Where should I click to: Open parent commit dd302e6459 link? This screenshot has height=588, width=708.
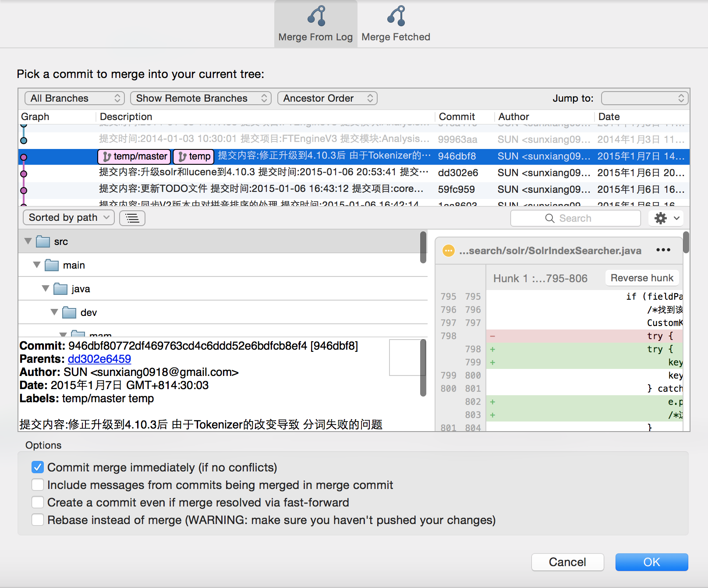coord(99,359)
